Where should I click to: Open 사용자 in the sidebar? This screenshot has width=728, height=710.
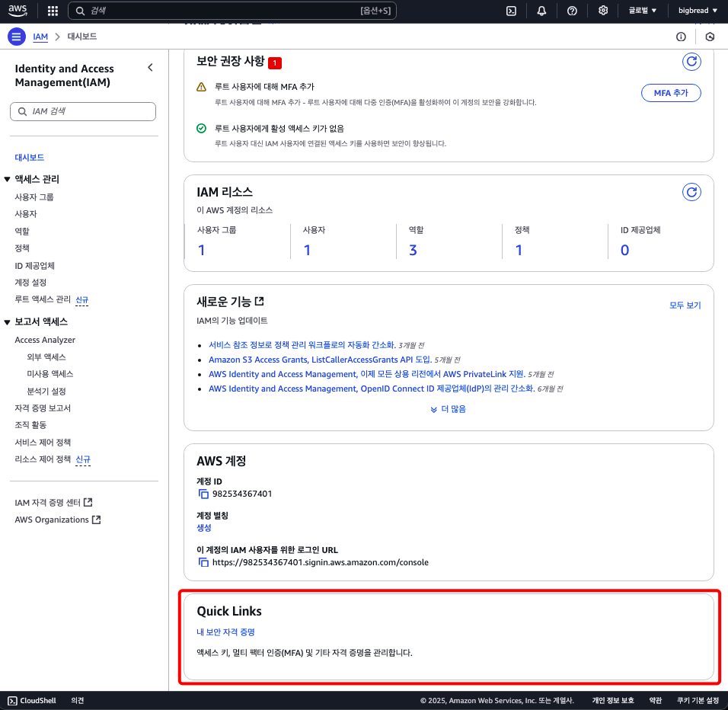tap(26, 213)
